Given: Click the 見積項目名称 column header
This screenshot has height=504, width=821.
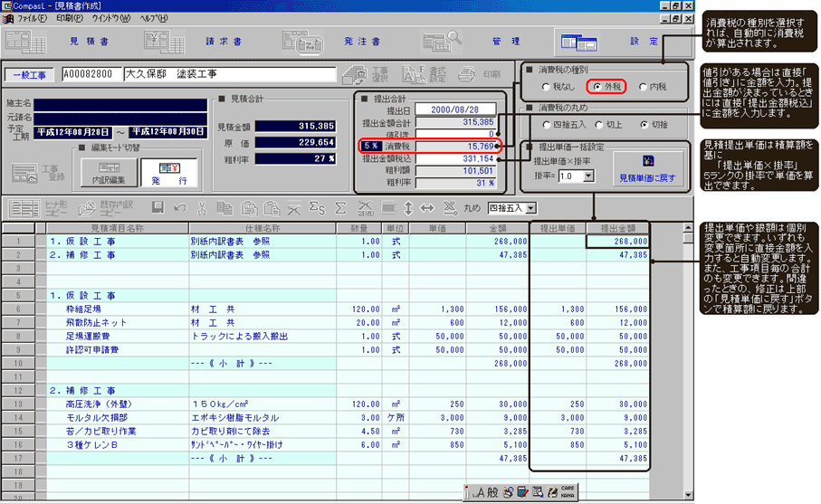Looking at the screenshot, I should click(118, 228).
